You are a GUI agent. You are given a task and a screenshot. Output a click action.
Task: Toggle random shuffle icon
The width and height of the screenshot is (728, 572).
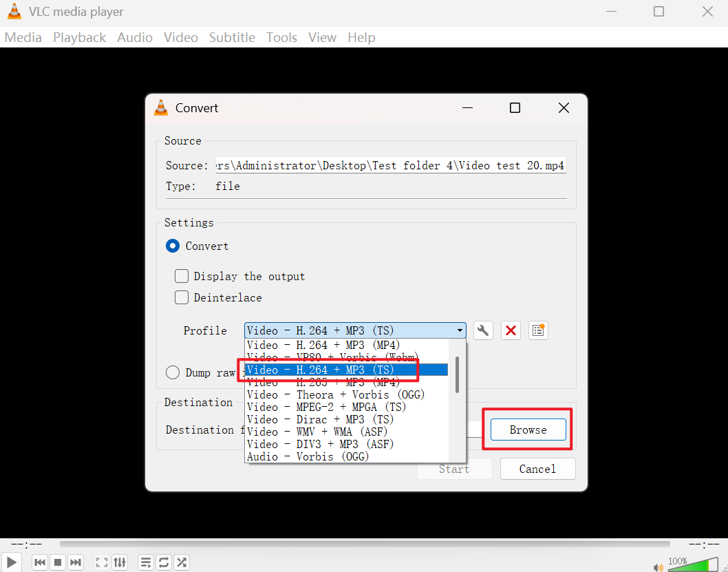pyautogui.click(x=182, y=563)
